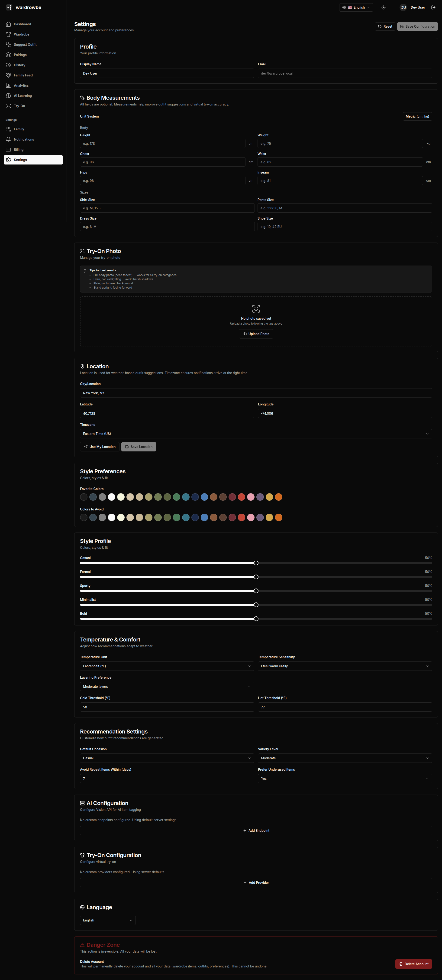442x980 pixels.
Task: Toggle the unit system from Metric
Action: tap(417, 116)
